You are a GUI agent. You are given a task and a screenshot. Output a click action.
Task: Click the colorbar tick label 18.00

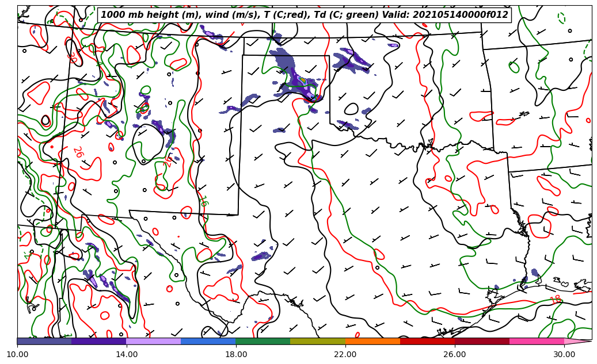click(x=236, y=354)
